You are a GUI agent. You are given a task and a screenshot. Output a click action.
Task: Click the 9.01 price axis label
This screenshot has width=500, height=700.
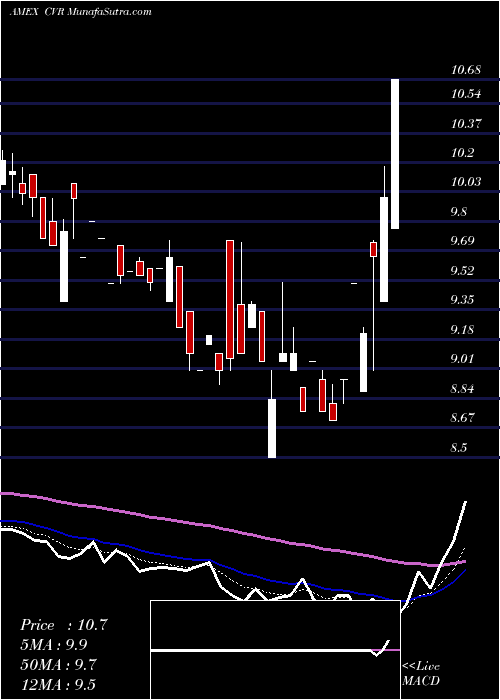462,359
